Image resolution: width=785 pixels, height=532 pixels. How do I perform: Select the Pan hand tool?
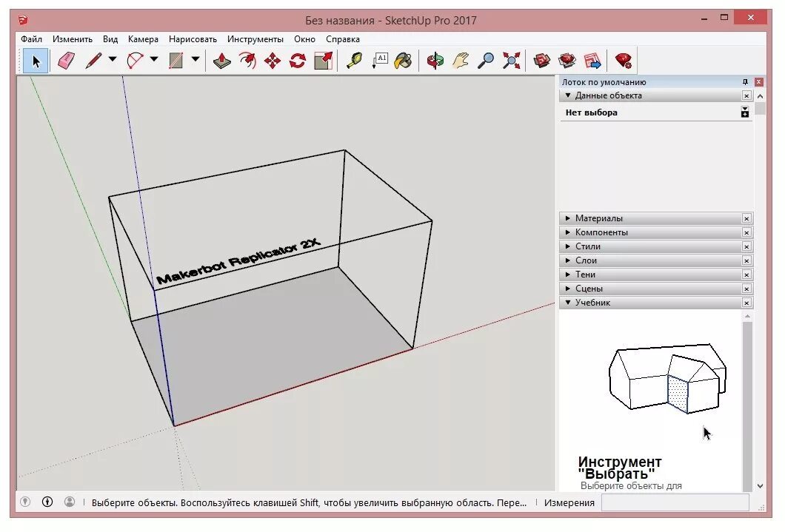click(461, 61)
